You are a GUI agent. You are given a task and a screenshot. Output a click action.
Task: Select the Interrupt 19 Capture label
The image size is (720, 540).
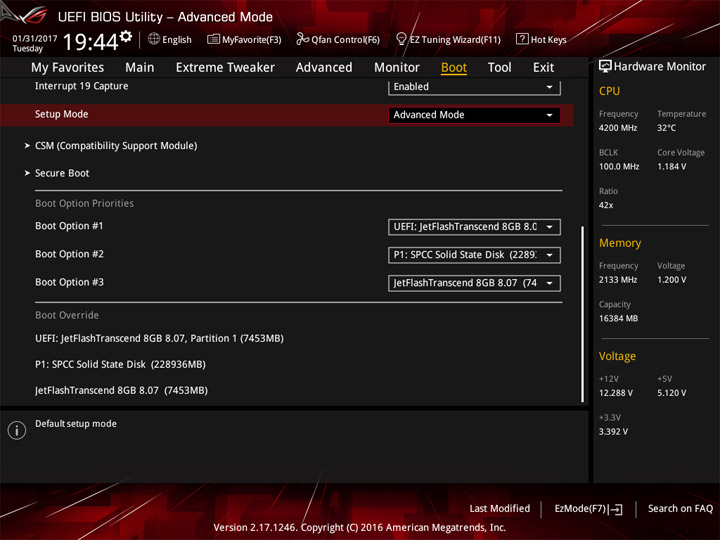(x=82, y=86)
